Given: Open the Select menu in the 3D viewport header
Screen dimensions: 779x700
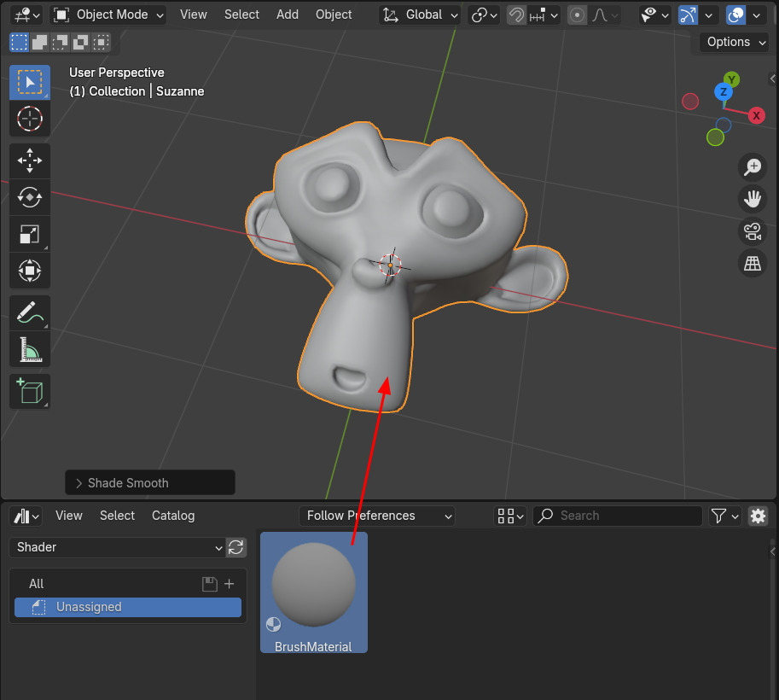Looking at the screenshot, I should 241,15.
